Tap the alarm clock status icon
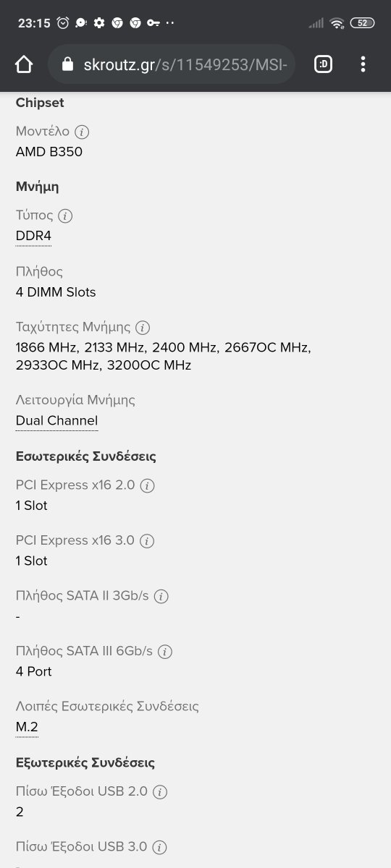 [x=63, y=23]
